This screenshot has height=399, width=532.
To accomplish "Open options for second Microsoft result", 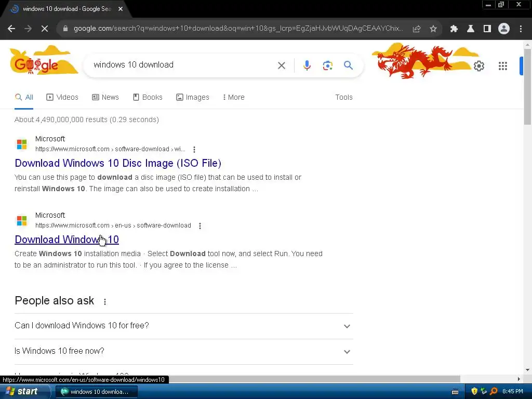I will [x=200, y=226].
